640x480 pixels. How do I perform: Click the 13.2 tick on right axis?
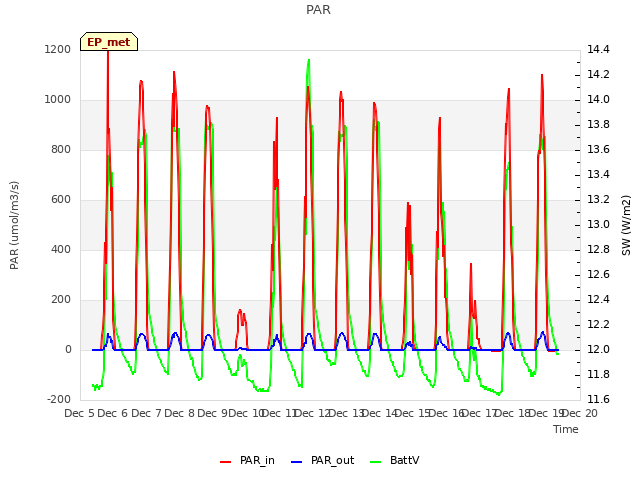click(x=598, y=200)
